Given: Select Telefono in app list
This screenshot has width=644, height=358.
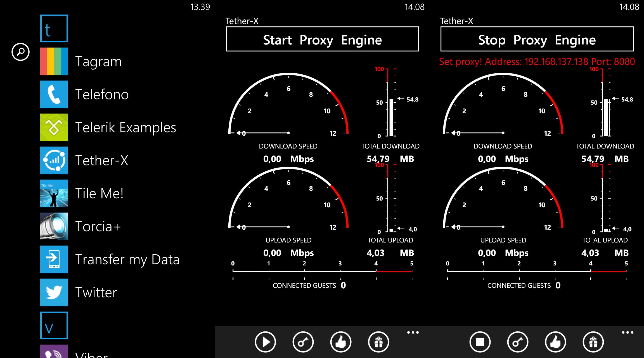Looking at the screenshot, I should pos(102,94).
